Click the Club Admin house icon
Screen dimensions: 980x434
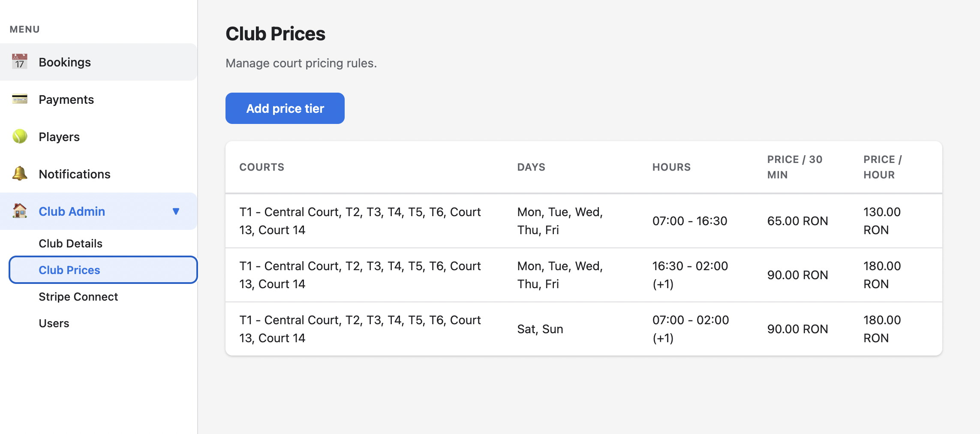19,211
